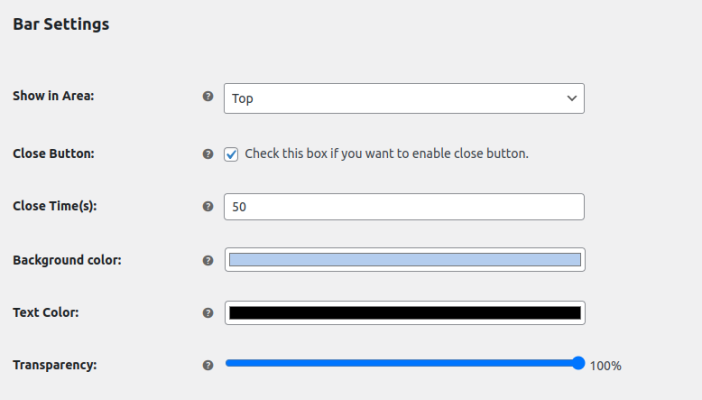702x400 pixels.
Task: Click the help icon beside Transparency
Action: pyautogui.click(x=208, y=365)
